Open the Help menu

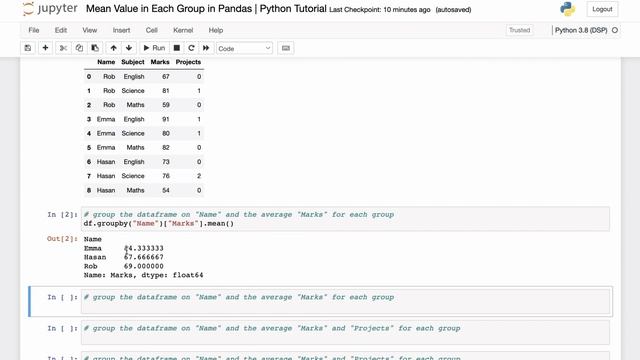216,30
